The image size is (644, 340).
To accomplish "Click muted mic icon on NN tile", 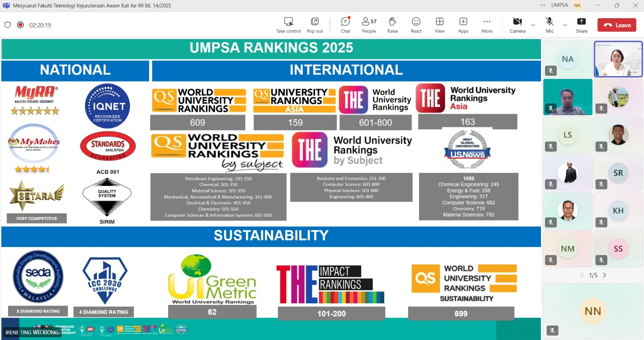I will [x=552, y=330].
